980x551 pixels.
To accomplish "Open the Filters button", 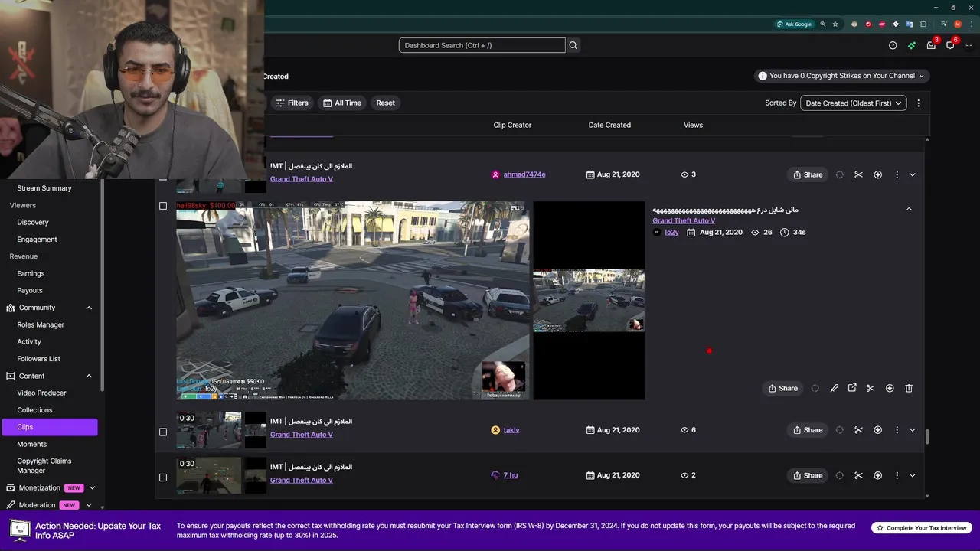I will (292, 103).
